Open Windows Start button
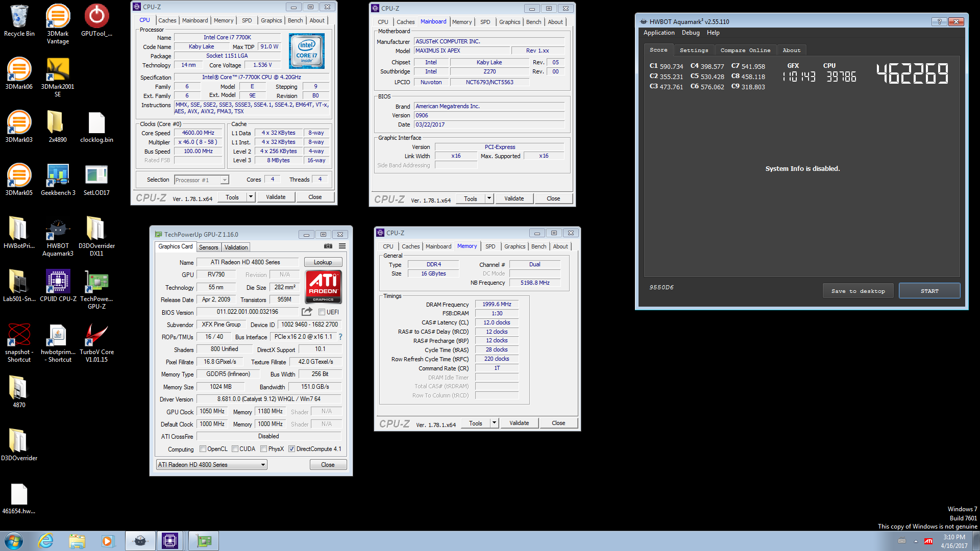Screen dimensions: 980x551 pos(14,541)
